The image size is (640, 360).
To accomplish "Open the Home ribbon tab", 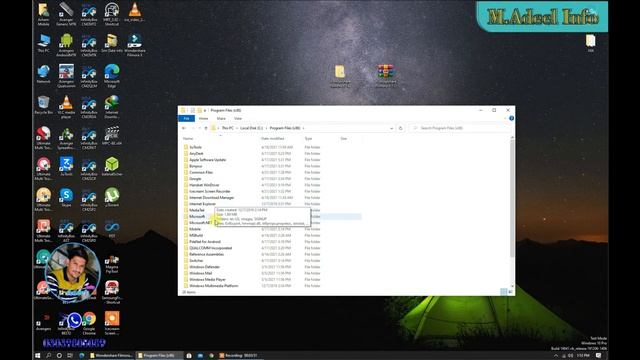I will [203, 118].
